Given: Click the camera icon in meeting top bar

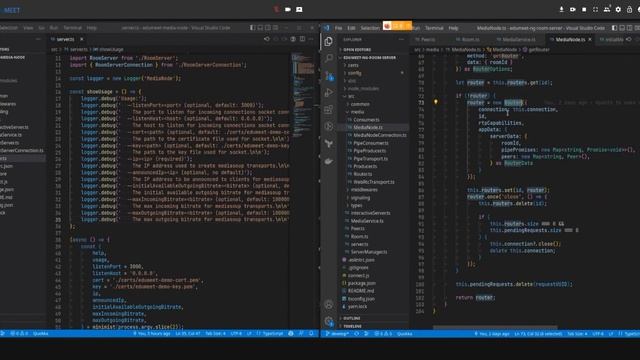Looking at the screenshot, I should point(288,9).
